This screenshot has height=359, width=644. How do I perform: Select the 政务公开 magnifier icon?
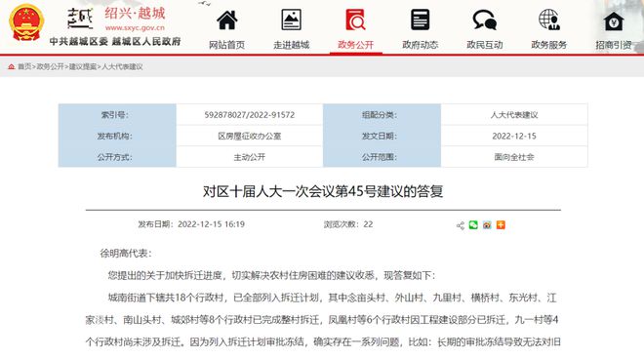(x=356, y=20)
